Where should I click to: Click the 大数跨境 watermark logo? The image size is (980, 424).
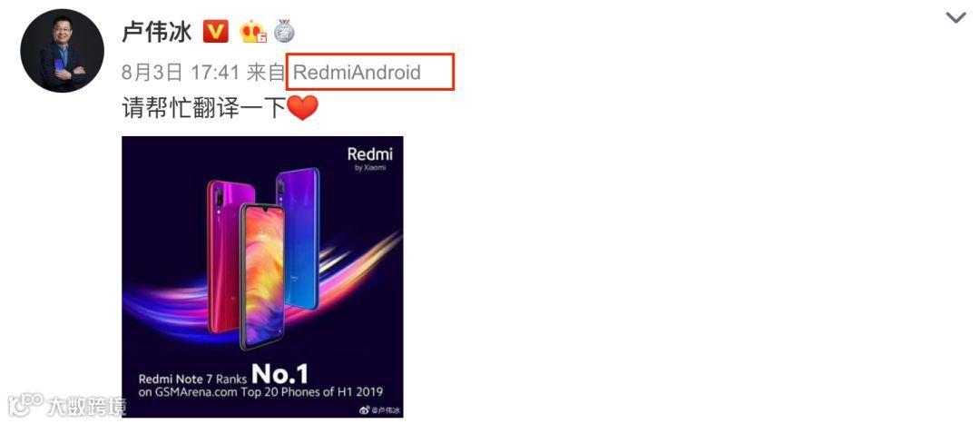tap(66, 405)
